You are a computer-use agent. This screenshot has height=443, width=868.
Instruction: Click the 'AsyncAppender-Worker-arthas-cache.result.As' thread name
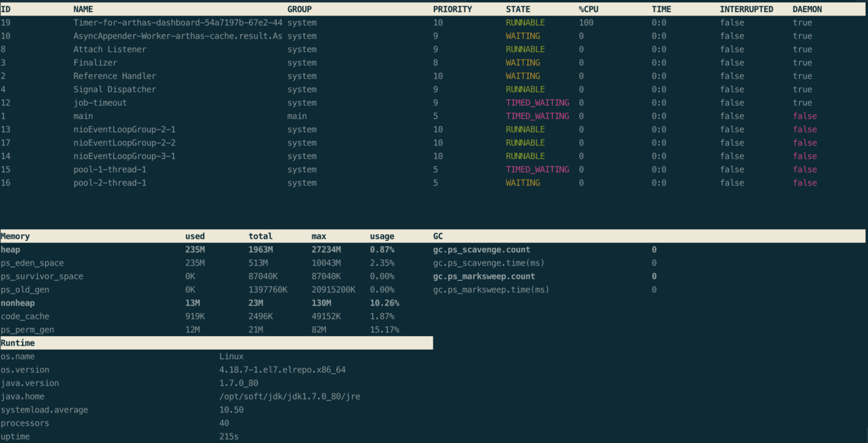[x=178, y=36]
